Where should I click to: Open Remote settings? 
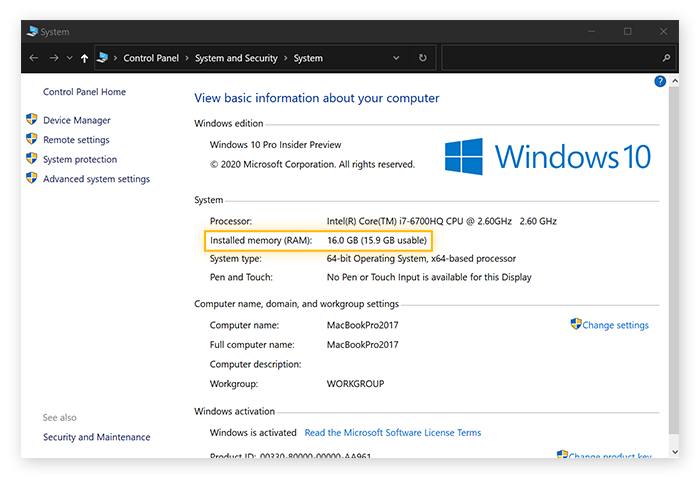pos(76,140)
